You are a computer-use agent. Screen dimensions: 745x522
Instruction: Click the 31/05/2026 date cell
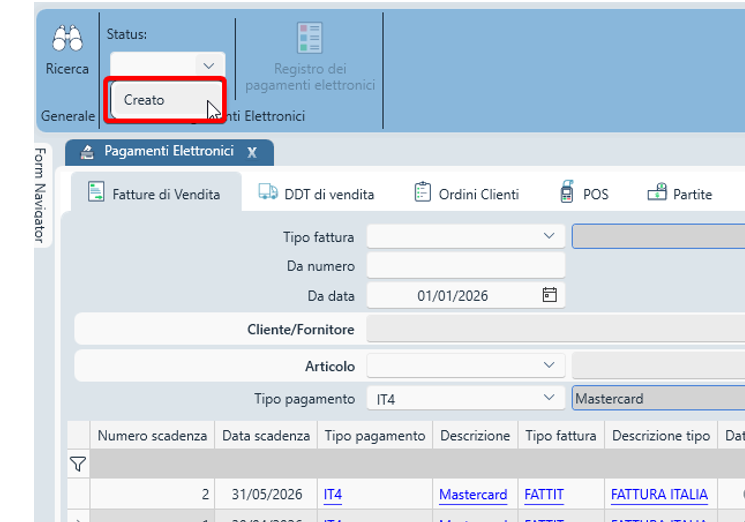[267, 494]
